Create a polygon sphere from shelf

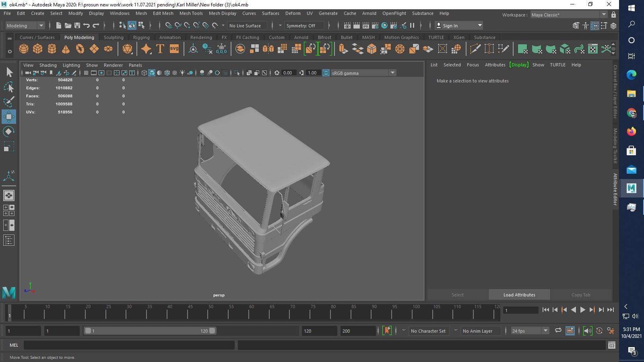coord(24,49)
